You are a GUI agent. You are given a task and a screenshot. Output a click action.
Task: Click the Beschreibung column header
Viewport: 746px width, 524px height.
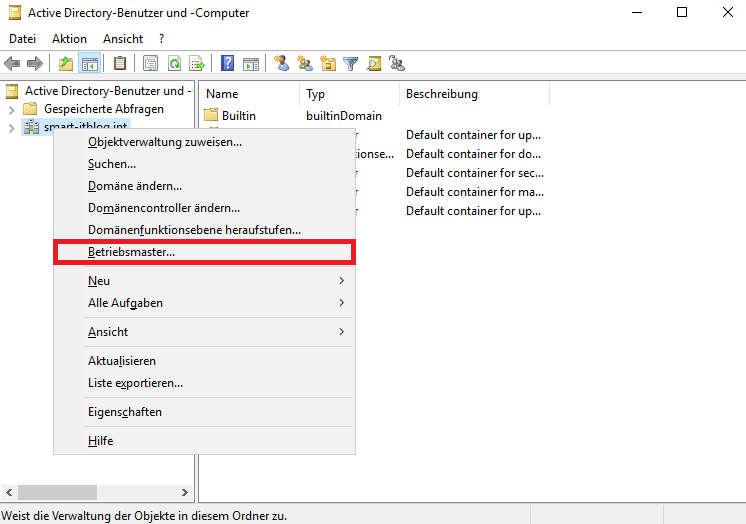pos(441,94)
